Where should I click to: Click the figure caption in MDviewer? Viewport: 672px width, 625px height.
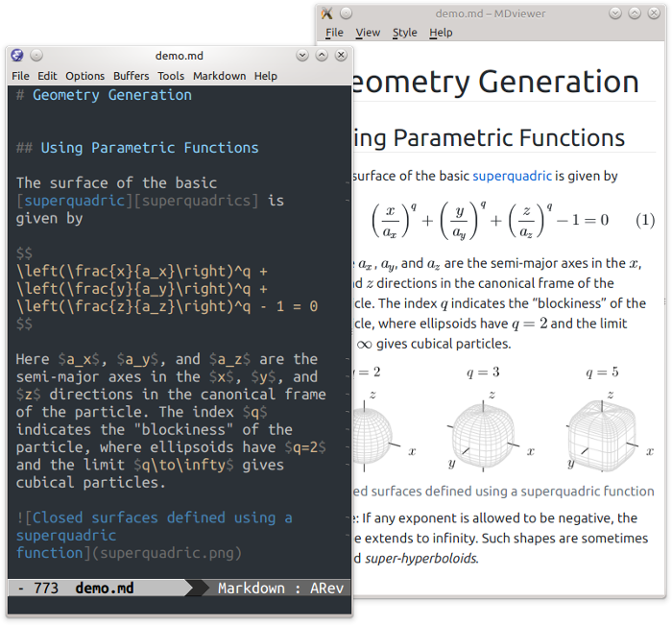pyautogui.click(x=504, y=492)
